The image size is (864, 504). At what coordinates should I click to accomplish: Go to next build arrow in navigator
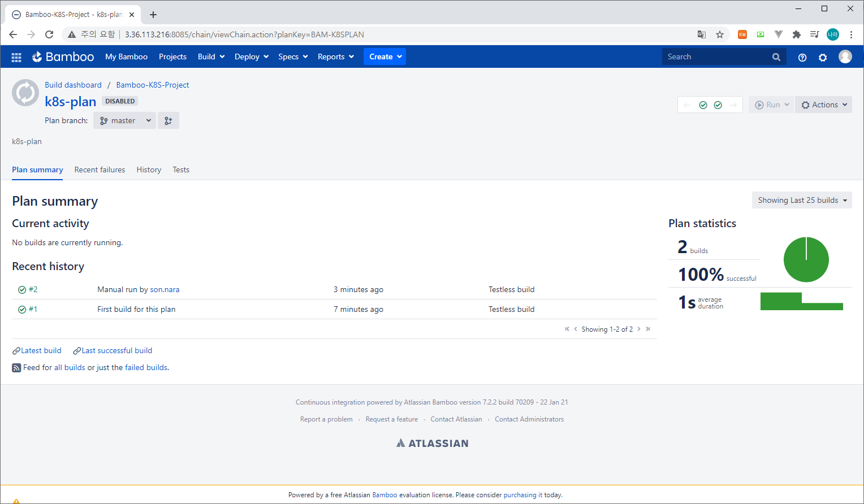click(733, 105)
